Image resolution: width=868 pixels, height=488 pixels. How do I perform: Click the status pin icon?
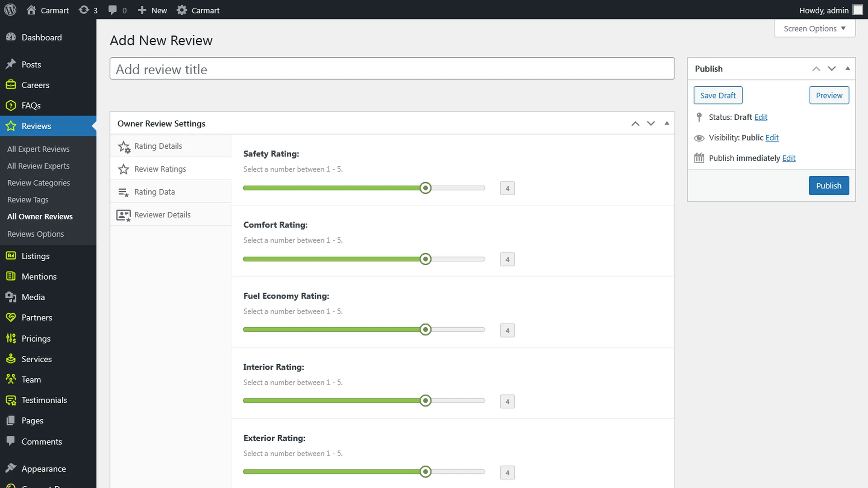699,117
